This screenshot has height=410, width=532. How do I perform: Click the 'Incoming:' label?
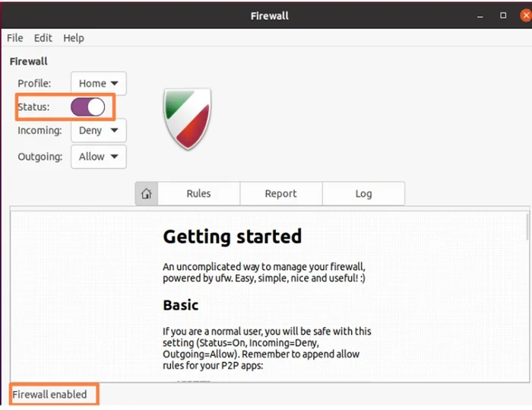(x=40, y=130)
